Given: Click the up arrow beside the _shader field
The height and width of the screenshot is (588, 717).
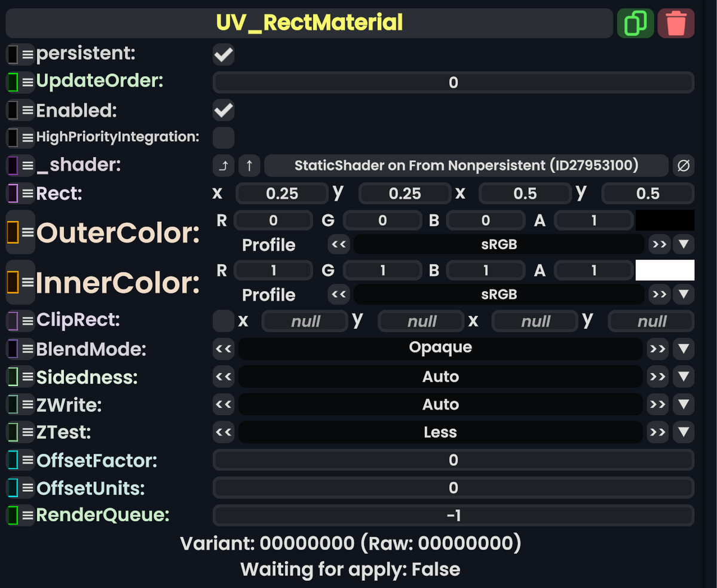Looking at the screenshot, I should coord(249,166).
